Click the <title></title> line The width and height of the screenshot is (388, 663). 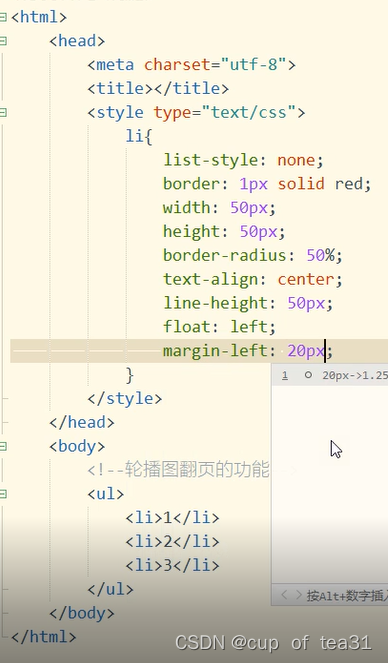point(158,88)
